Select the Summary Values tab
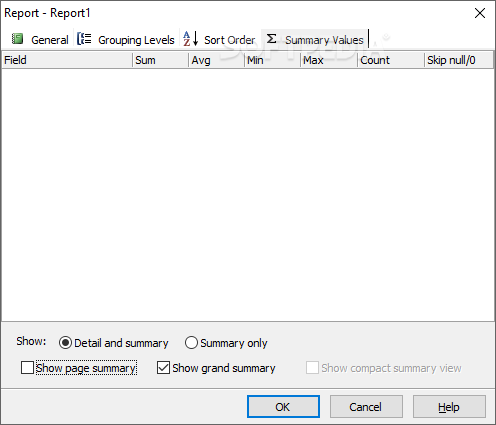Image resolution: width=496 pixels, height=425 pixels. point(315,40)
